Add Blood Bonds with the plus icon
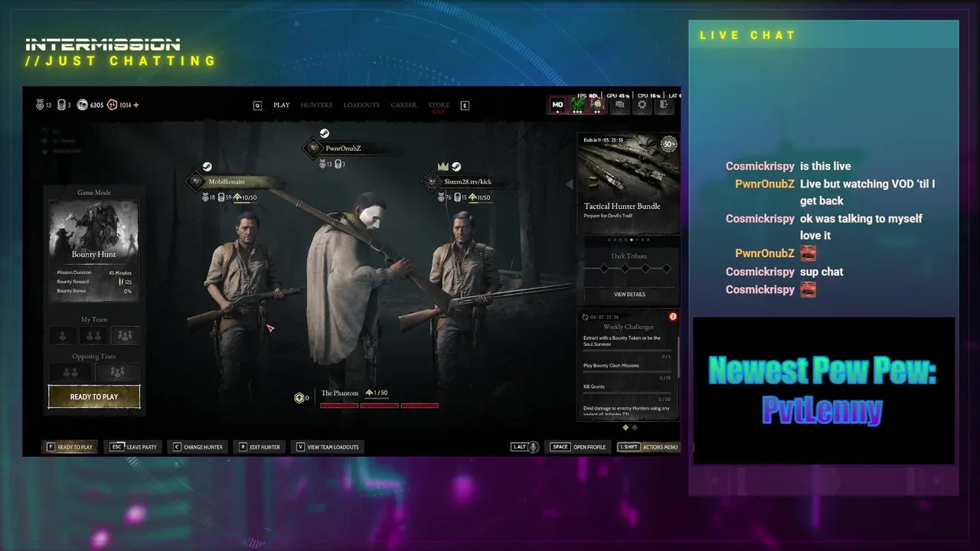980x551 pixels. pos(136,105)
